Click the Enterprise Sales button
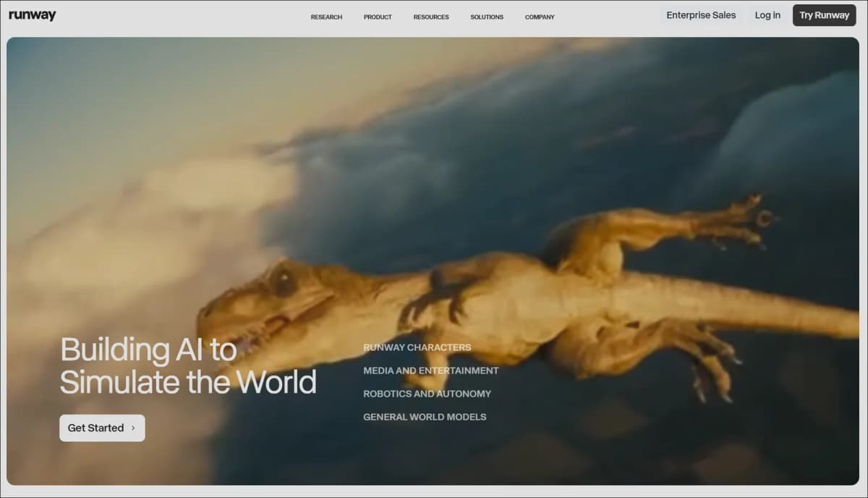 tap(701, 15)
